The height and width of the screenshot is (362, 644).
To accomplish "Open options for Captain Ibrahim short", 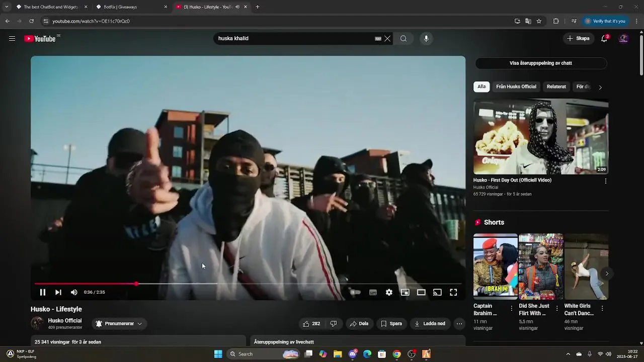I will coord(512,308).
